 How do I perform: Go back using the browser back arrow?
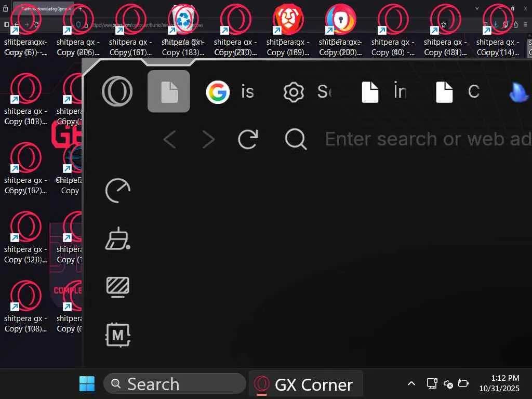pos(170,139)
